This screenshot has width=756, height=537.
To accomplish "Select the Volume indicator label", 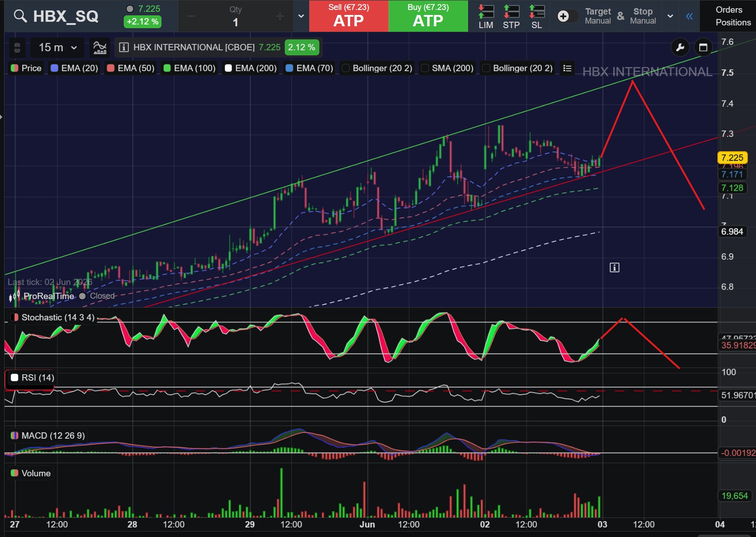I will point(36,473).
